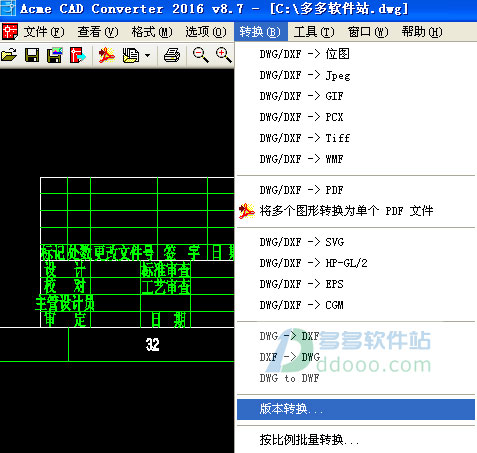Viewport: 477px width, 453px height.
Task: Click the Zoom out magnifier icon
Action: coord(201,55)
